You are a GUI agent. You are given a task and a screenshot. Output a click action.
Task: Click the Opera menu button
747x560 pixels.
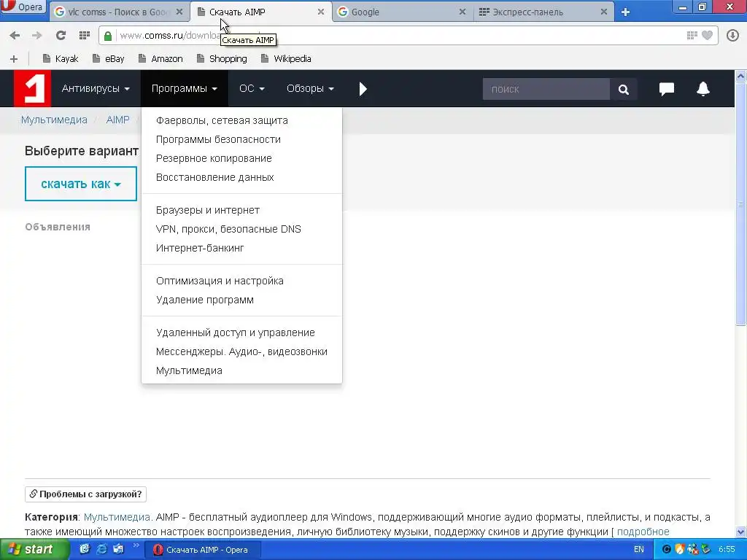[x=23, y=7]
